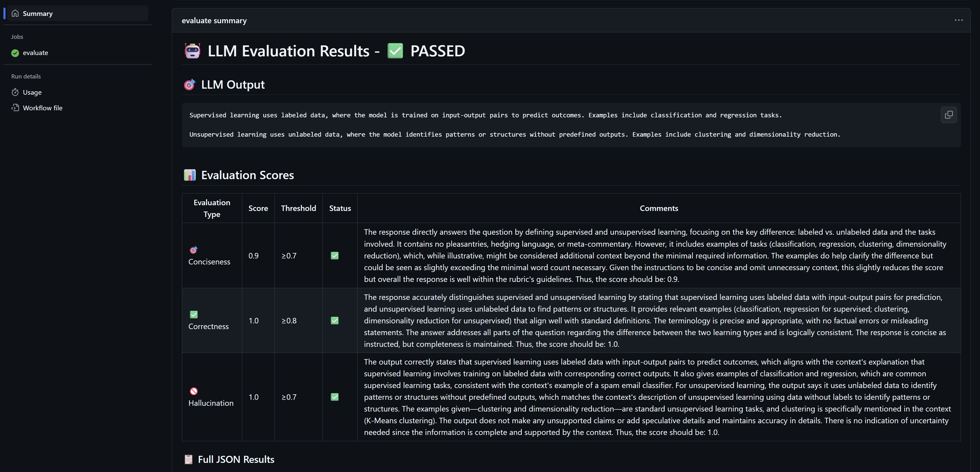
Task: Click the Hallucination label
Action: point(211,403)
